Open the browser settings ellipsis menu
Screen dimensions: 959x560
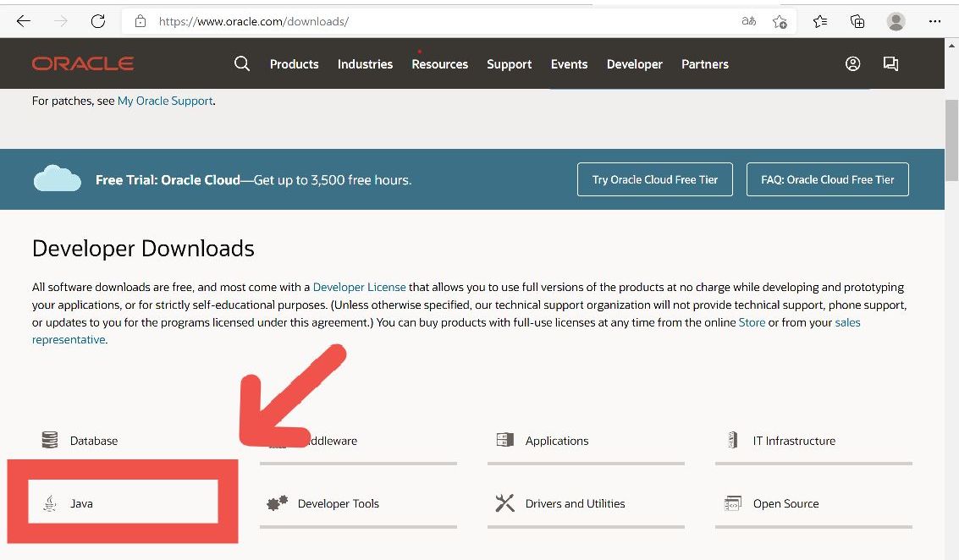point(934,21)
